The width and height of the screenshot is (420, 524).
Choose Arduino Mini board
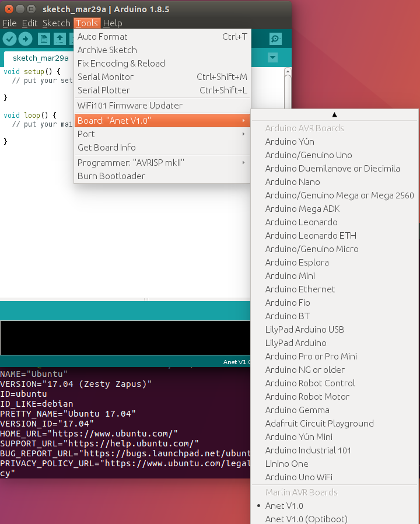click(x=335, y=275)
